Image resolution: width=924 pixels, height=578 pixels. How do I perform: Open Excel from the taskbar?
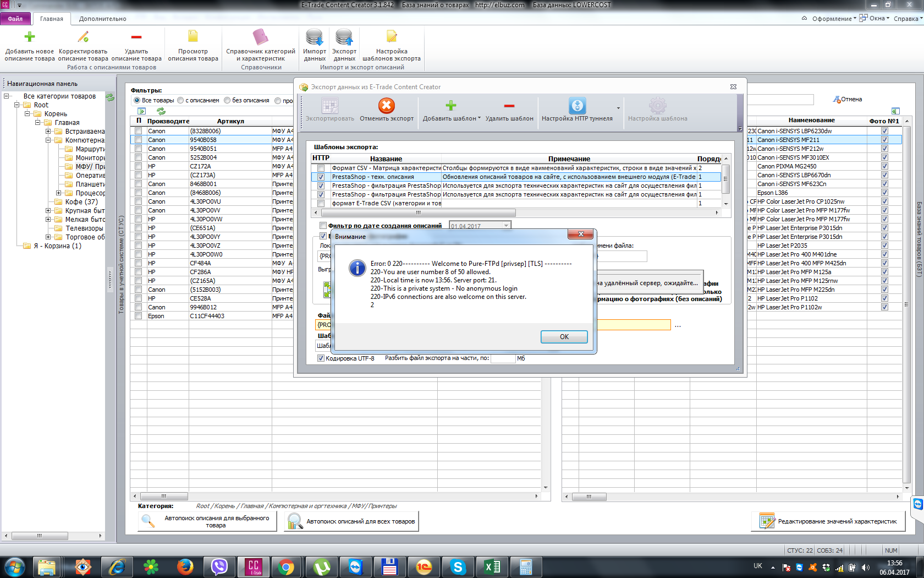click(x=492, y=566)
